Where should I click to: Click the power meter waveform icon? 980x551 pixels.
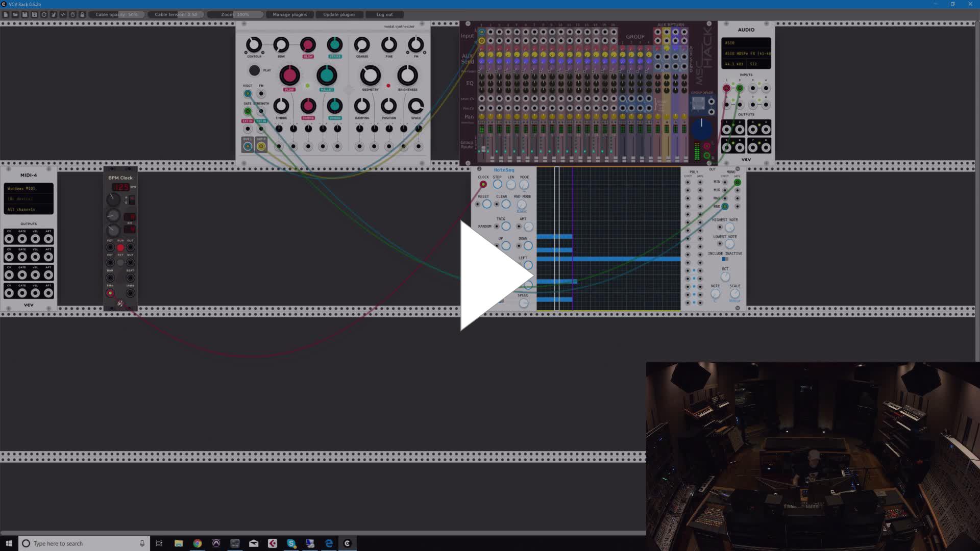pos(63,14)
